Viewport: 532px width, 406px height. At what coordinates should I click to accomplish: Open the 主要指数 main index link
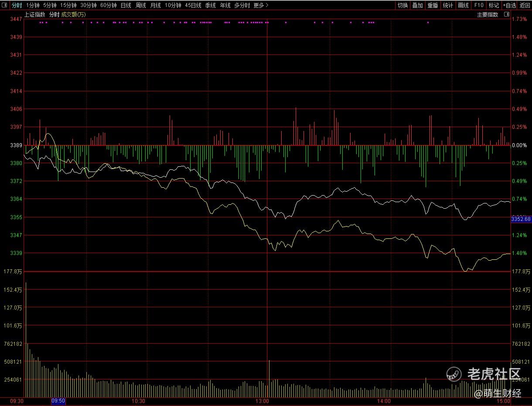(x=488, y=14)
